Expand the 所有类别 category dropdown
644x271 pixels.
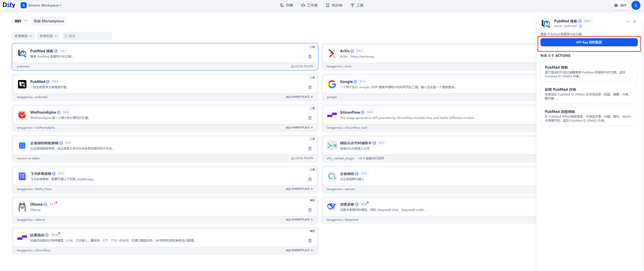click(23, 36)
